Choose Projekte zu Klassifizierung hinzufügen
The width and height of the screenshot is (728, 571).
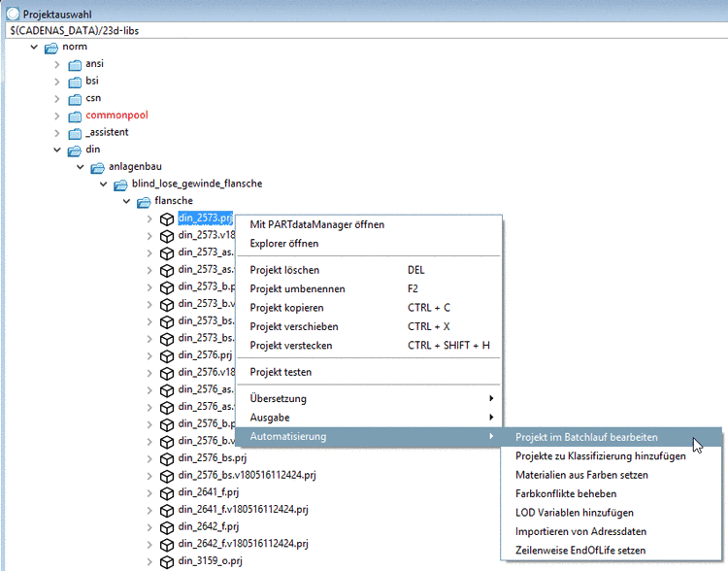point(612,456)
